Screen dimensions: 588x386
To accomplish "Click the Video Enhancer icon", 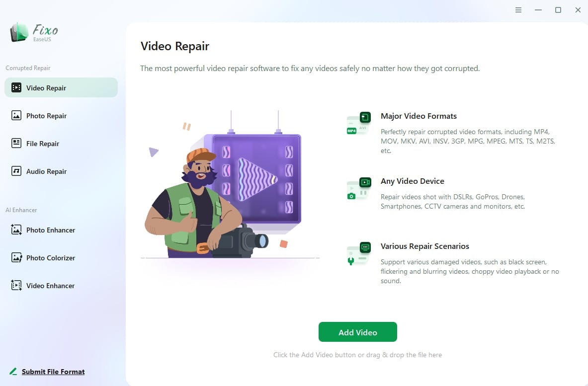I will 16,285.
